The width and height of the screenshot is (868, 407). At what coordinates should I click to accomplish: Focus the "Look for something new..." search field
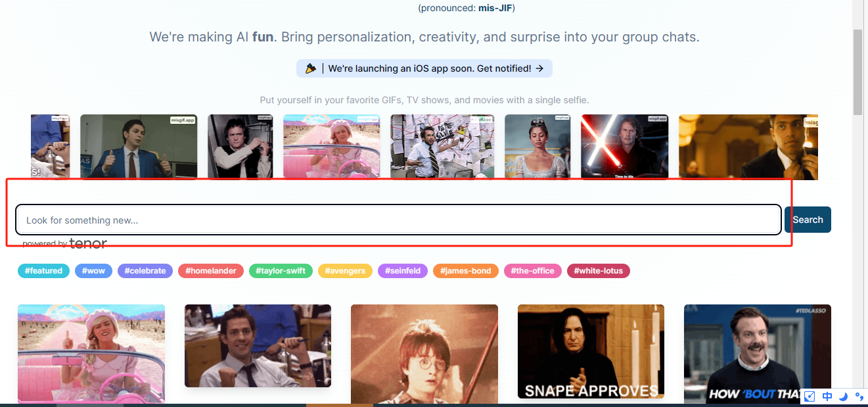click(398, 220)
